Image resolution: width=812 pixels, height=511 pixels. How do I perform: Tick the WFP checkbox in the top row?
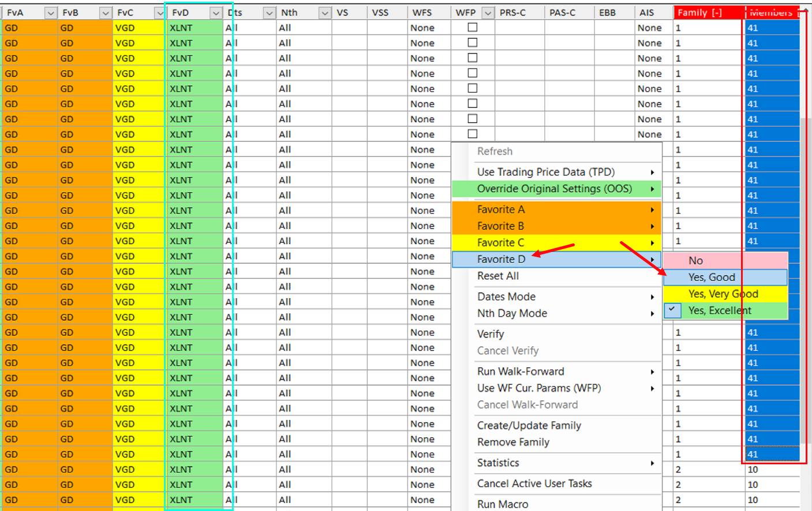click(473, 27)
